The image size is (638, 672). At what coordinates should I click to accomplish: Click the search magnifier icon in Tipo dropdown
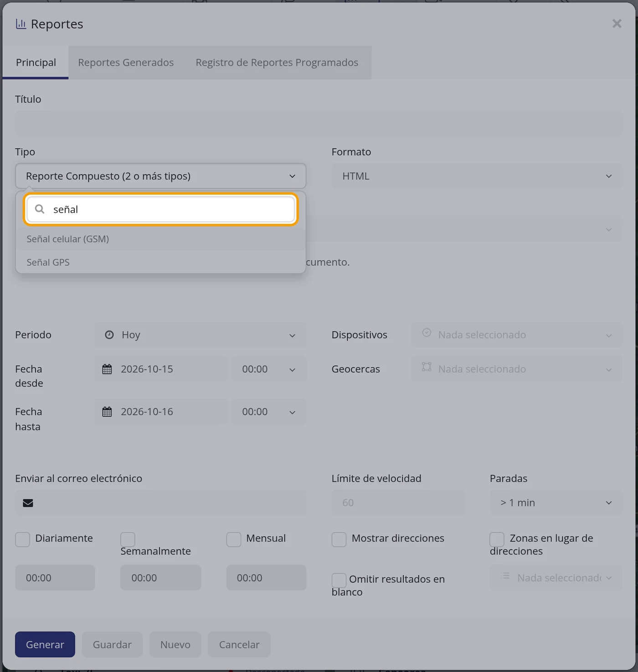(x=40, y=209)
